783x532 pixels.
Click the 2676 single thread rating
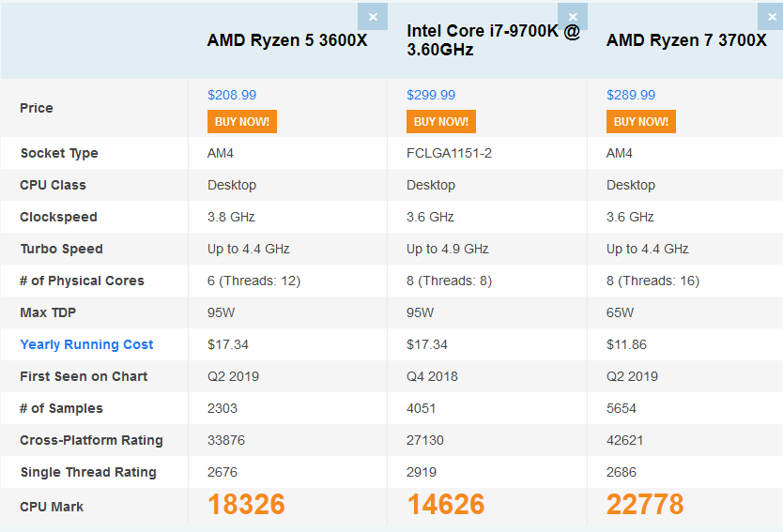(x=223, y=472)
